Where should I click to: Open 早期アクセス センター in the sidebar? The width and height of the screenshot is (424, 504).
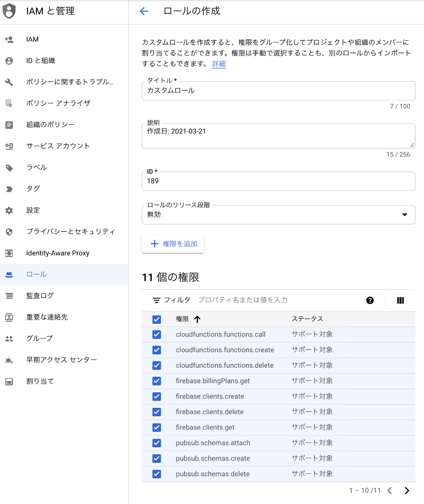point(64,360)
